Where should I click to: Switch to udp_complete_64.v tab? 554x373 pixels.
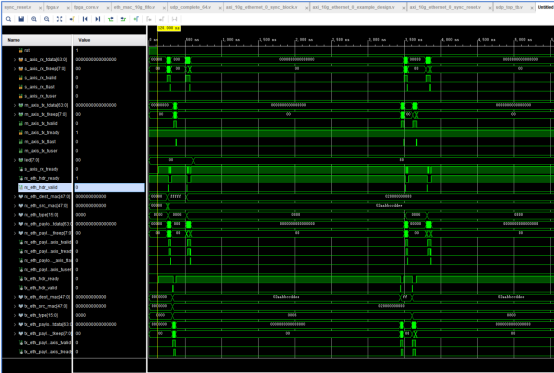point(190,7)
